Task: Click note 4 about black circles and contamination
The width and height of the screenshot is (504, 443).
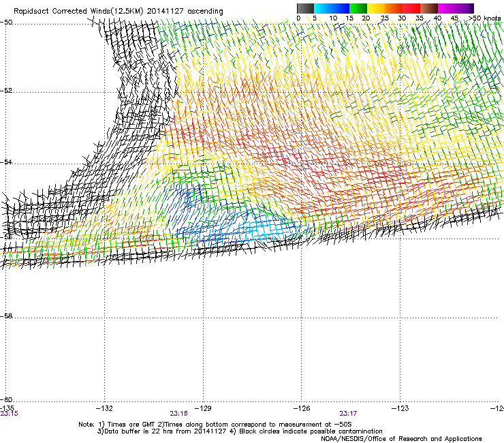Action: (306, 431)
